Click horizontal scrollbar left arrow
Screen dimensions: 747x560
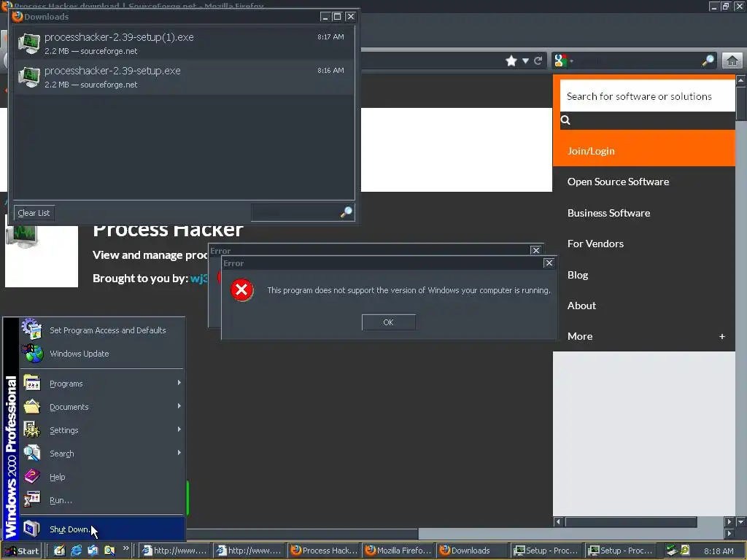(558, 521)
